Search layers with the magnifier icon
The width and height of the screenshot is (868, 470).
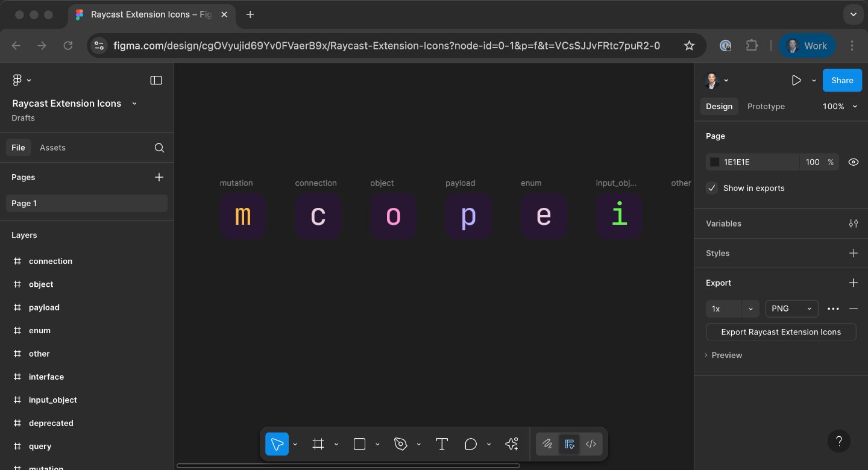tap(159, 148)
